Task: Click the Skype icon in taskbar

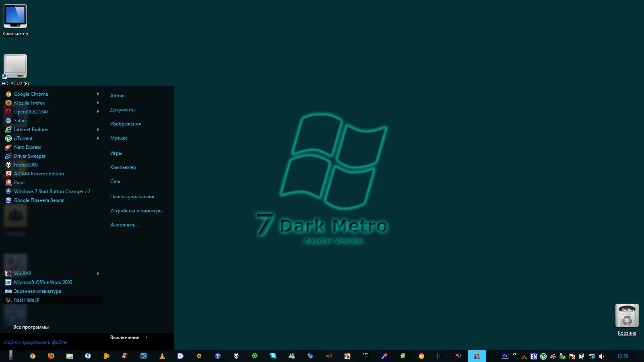Action: point(273,356)
